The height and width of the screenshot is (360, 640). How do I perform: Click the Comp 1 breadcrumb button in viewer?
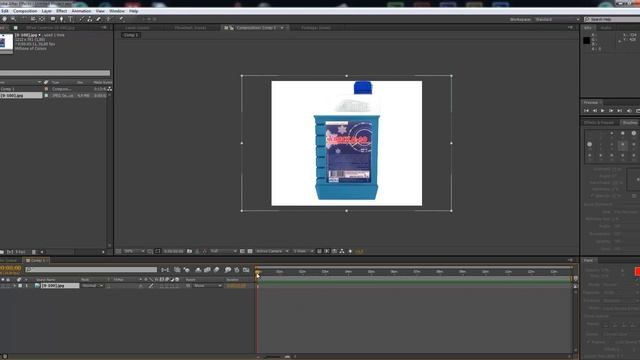(131, 35)
